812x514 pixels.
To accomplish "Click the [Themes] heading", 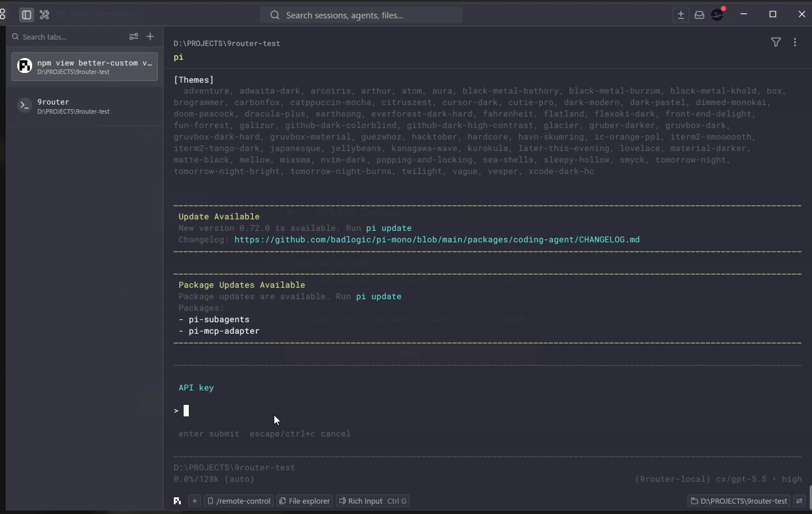I will (194, 80).
